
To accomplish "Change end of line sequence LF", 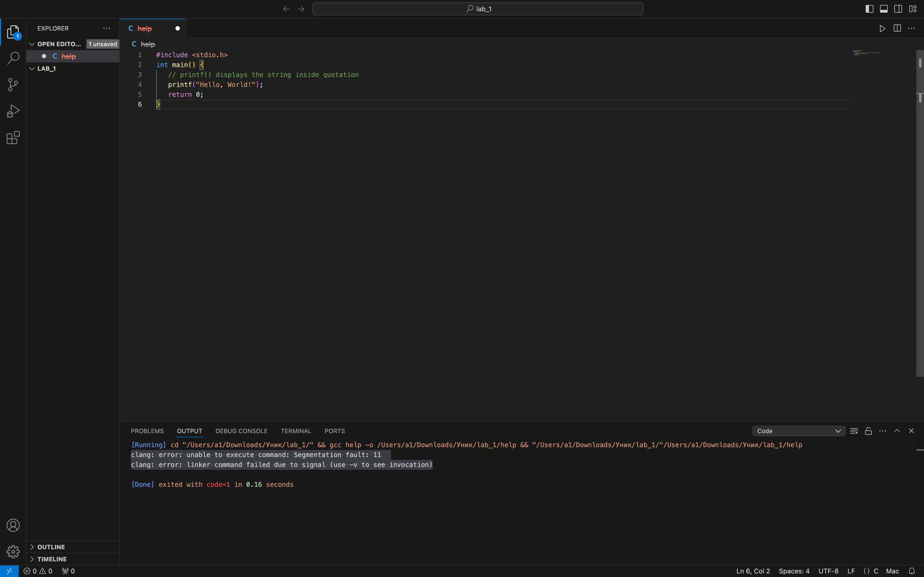I will (851, 571).
